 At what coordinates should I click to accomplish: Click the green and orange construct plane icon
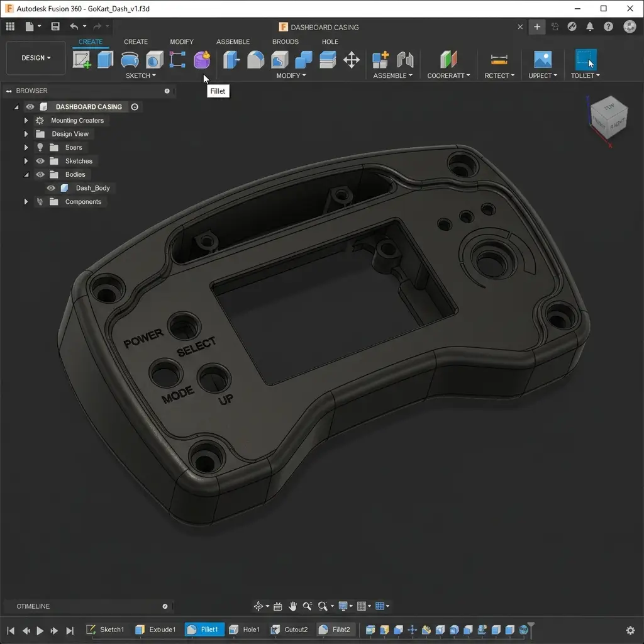[448, 60]
